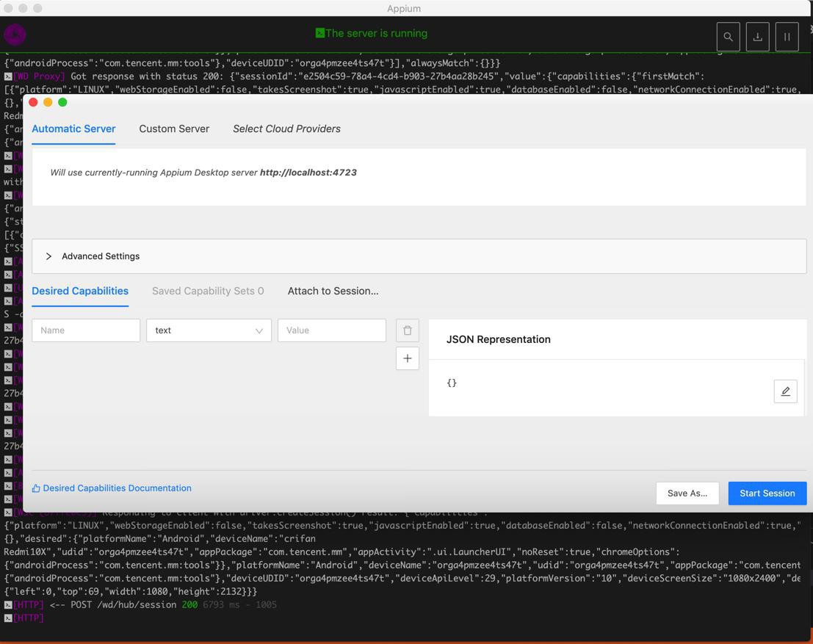Click the purple Appium logo in the server window

pos(15,35)
